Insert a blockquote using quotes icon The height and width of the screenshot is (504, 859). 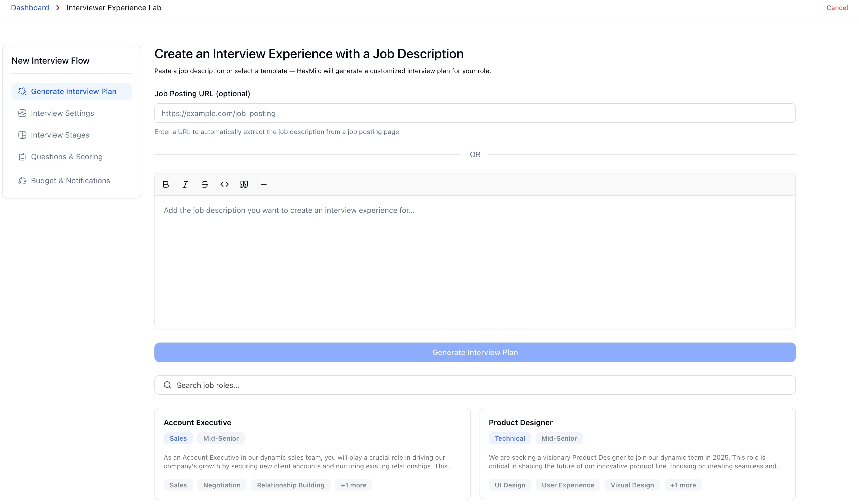(244, 184)
